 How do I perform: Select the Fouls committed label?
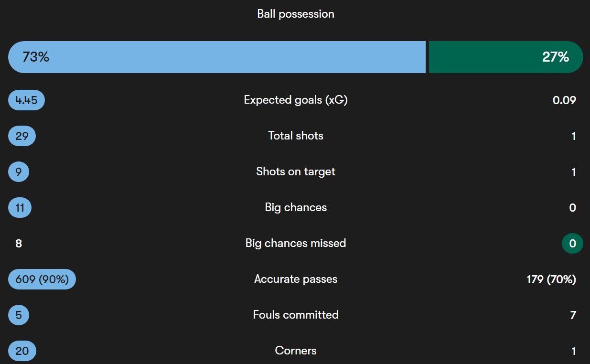click(296, 315)
